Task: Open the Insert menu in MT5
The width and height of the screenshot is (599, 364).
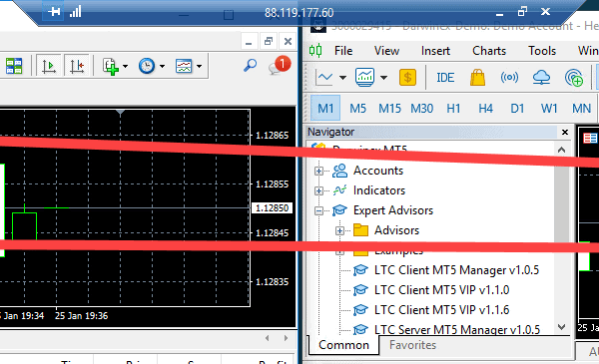Action: (x=435, y=51)
